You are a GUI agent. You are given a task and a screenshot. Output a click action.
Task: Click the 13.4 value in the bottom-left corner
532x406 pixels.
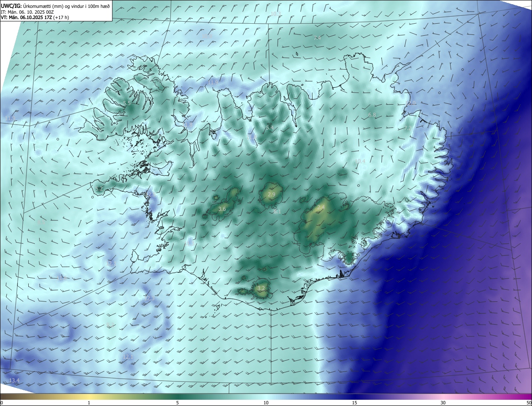(14, 381)
